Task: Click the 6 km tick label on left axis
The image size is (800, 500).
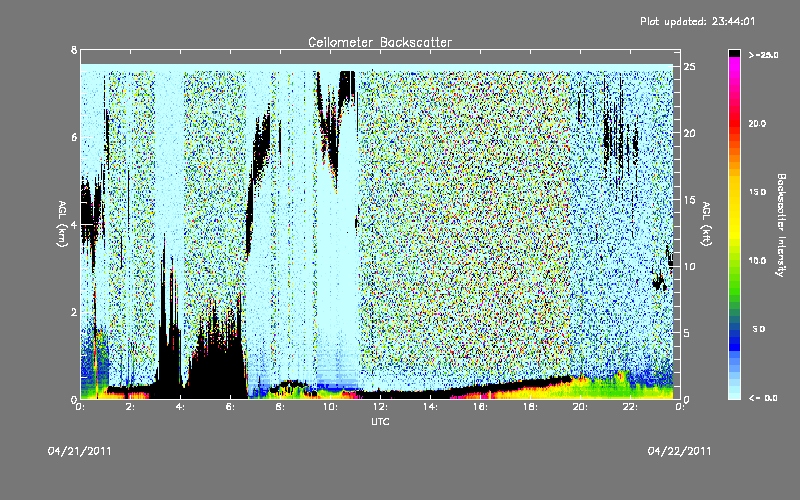Action: (74, 137)
